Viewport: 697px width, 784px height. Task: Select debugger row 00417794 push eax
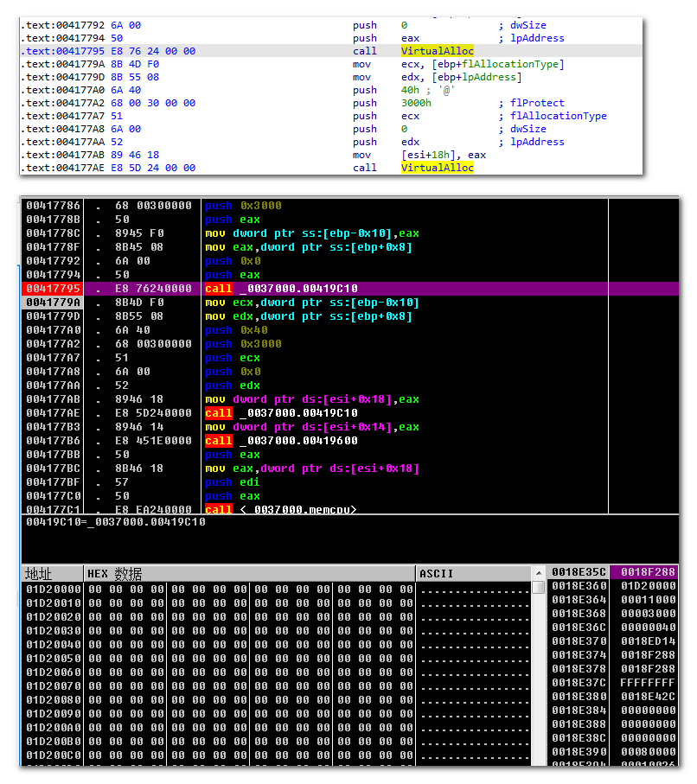tap(349, 275)
